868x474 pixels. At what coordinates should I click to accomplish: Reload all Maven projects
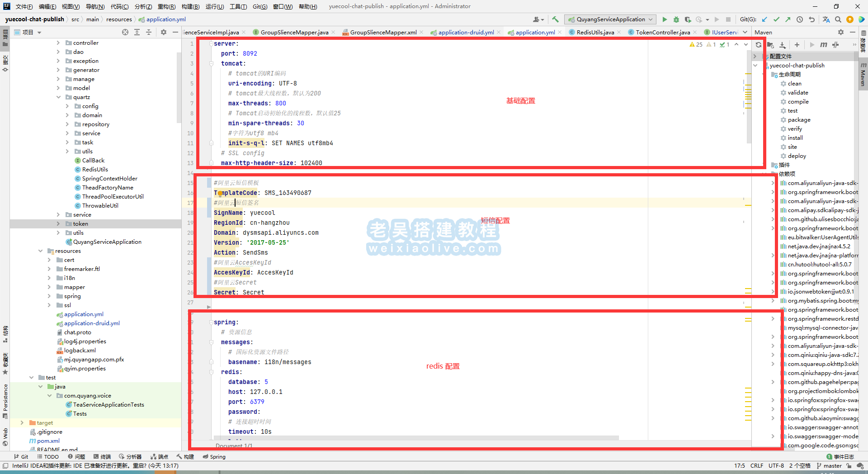759,45
